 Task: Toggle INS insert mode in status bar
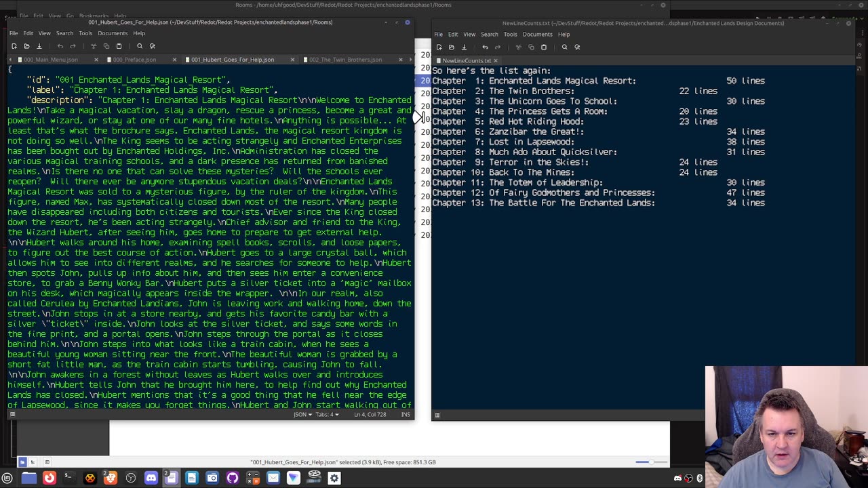pos(406,414)
